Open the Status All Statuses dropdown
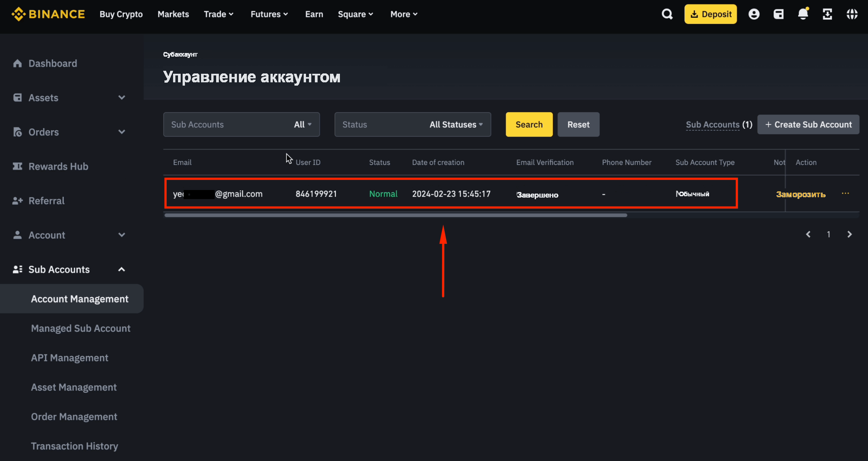Screen dimensions: 868x461 413,124
